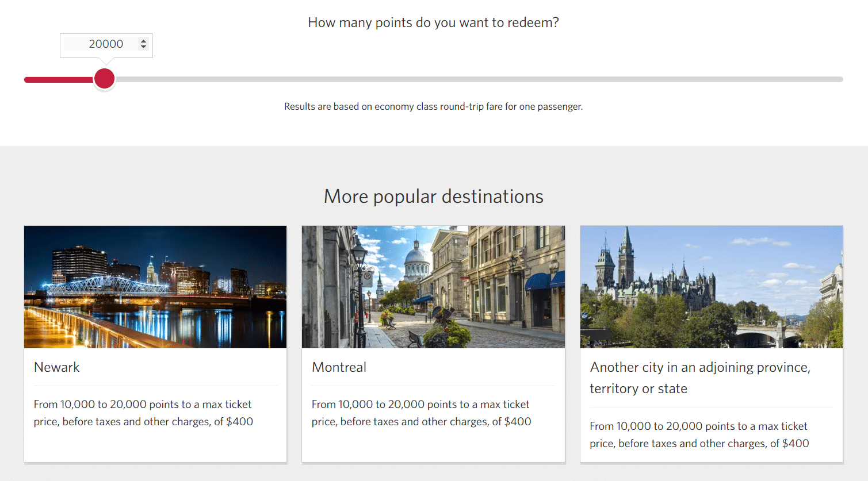Click the points description under 'Another city' title
Viewport: 868px width, 481px height.
click(x=699, y=434)
